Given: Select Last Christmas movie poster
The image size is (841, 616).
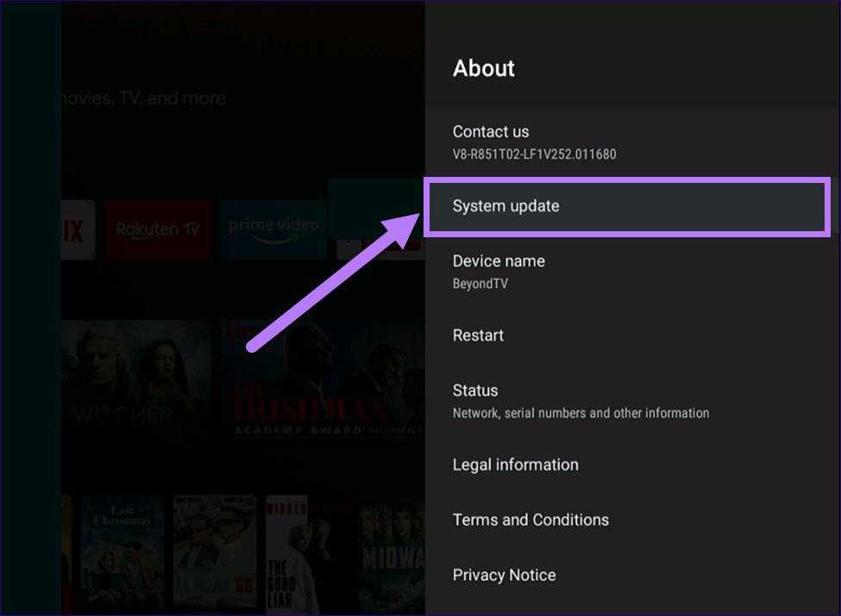Looking at the screenshot, I should (x=122, y=554).
